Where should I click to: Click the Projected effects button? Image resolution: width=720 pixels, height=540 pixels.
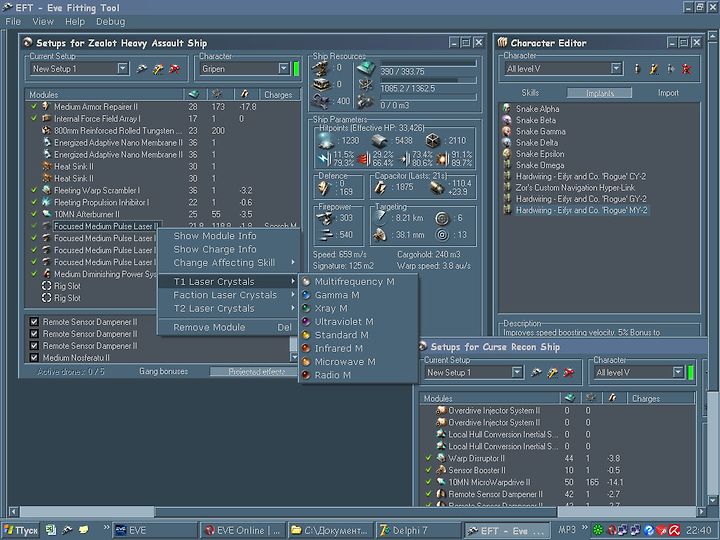tap(256, 371)
